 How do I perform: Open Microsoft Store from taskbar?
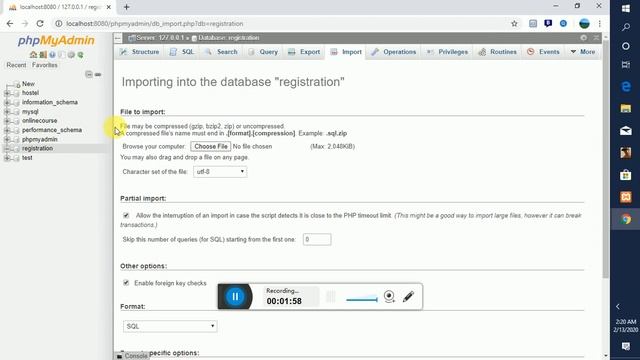[x=625, y=175]
